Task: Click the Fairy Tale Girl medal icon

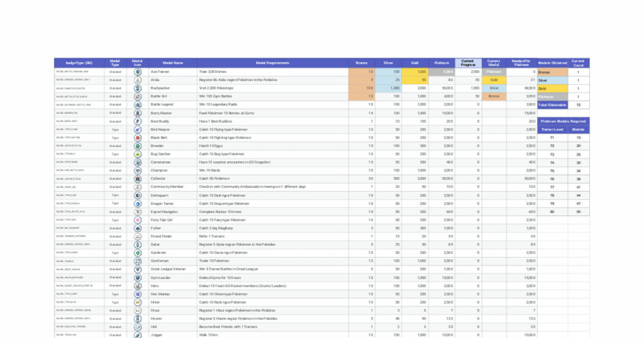Action: [138, 220]
